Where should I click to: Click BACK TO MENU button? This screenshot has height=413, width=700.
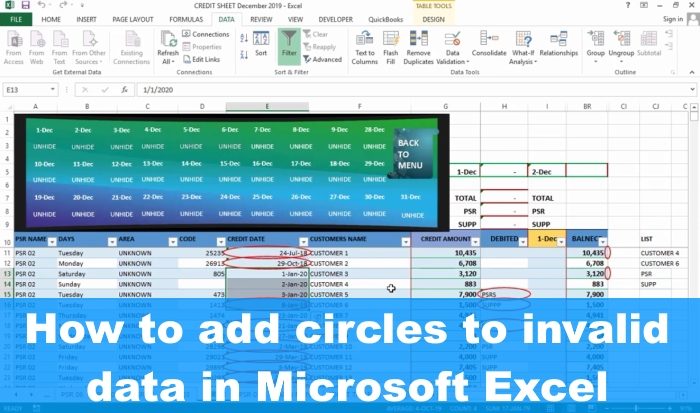411,154
